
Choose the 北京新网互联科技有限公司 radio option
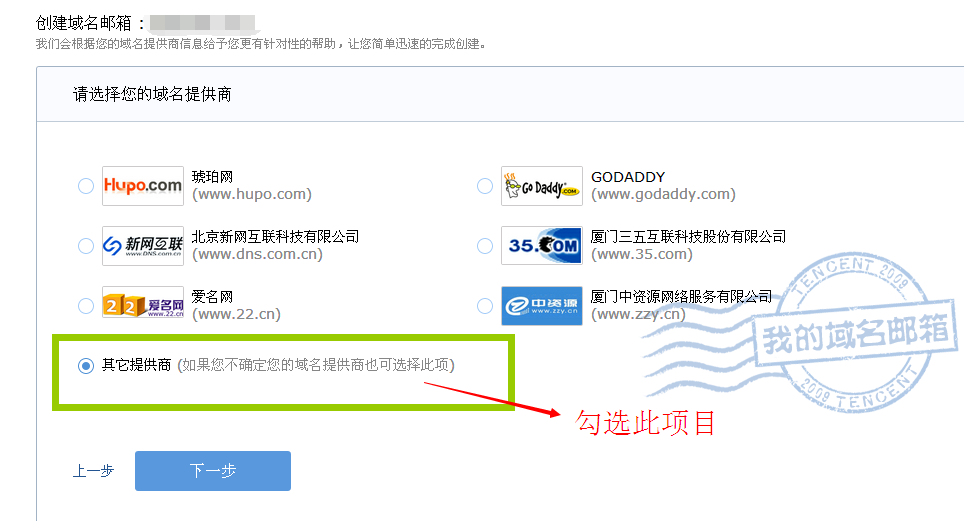point(86,246)
